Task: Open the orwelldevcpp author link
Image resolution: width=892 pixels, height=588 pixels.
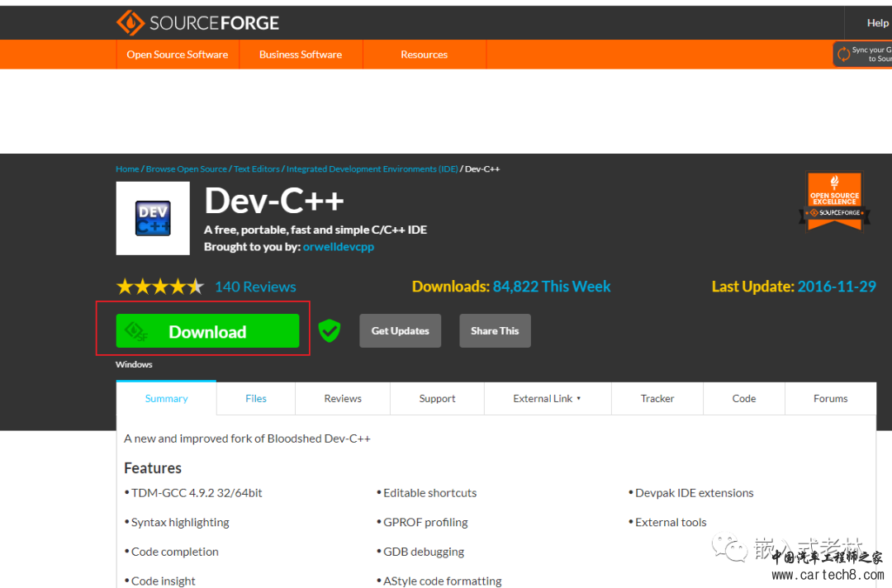Action: pos(339,247)
